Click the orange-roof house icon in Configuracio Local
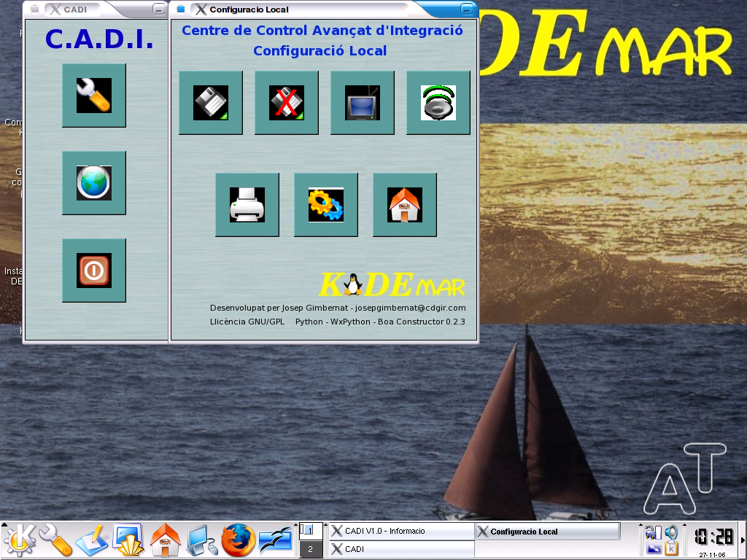The image size is (747, 560). tap(405, 205)
